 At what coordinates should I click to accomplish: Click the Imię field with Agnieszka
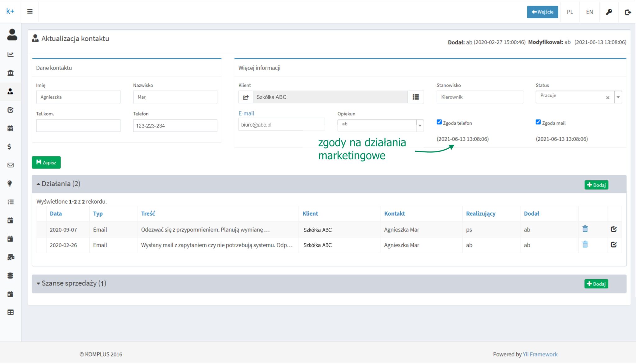point(78,97)
